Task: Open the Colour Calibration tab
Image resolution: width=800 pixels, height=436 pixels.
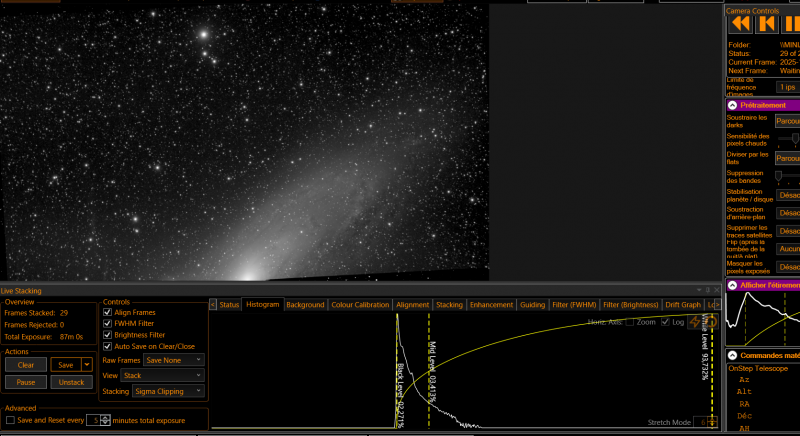Action: click(360, 304)
